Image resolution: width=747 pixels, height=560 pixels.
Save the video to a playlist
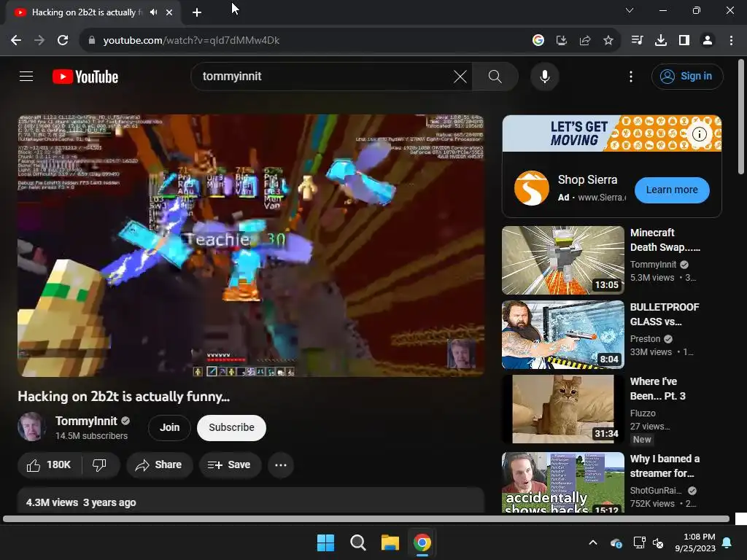coord(230,464)
